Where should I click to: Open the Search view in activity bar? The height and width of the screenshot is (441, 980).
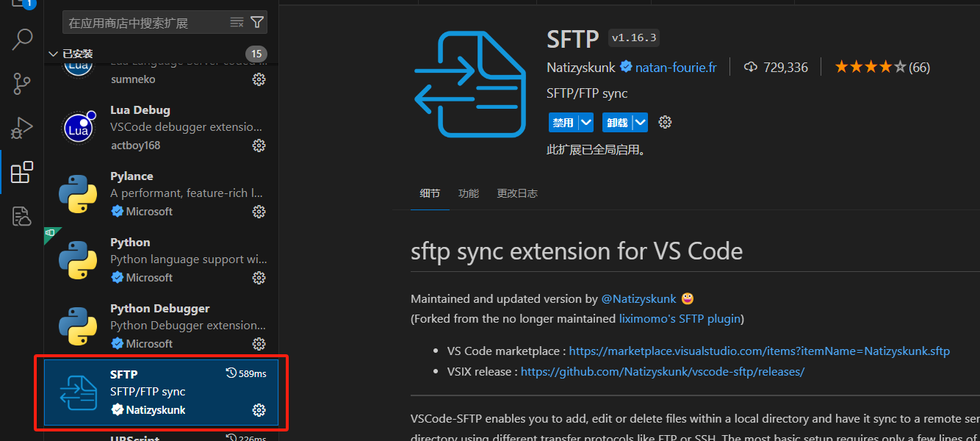click(22, 40)
